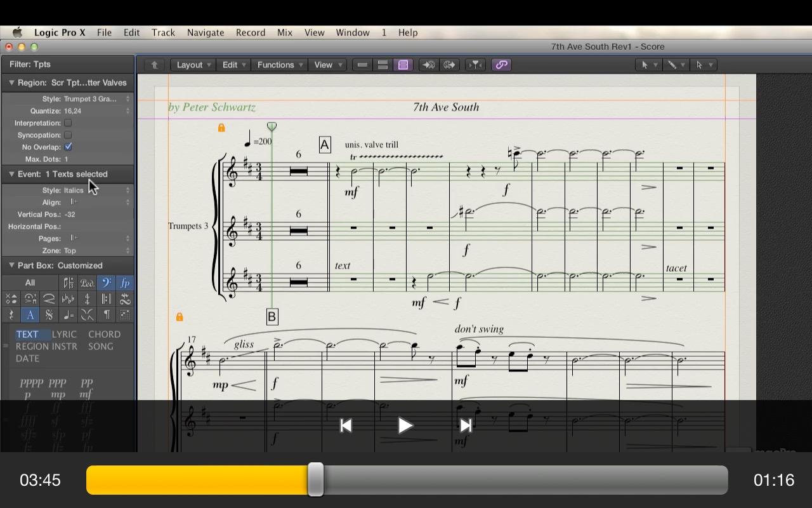
Task: Enable the Syncopation checkbox
Action: [68, 135]
